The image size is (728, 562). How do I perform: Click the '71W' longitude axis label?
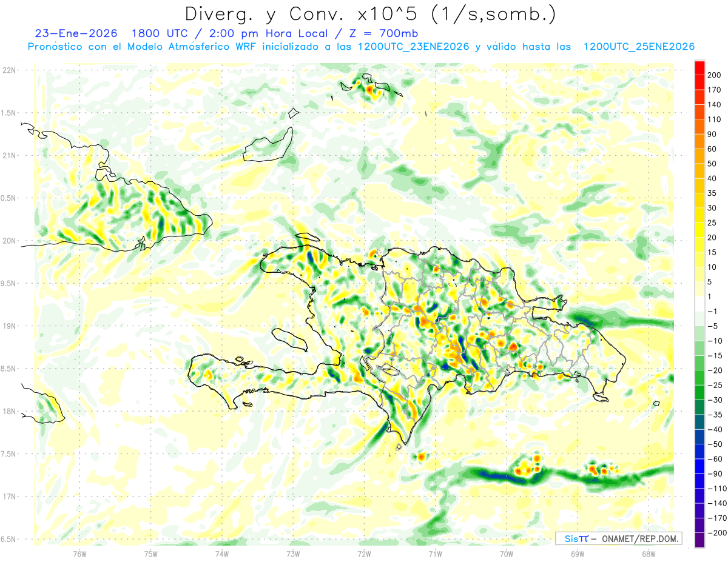(435, 554)
